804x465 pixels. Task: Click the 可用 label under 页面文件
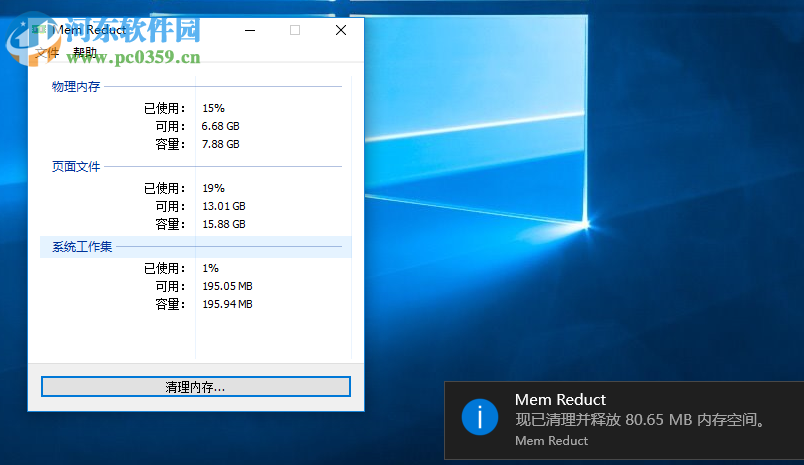(x=170, y=206)
